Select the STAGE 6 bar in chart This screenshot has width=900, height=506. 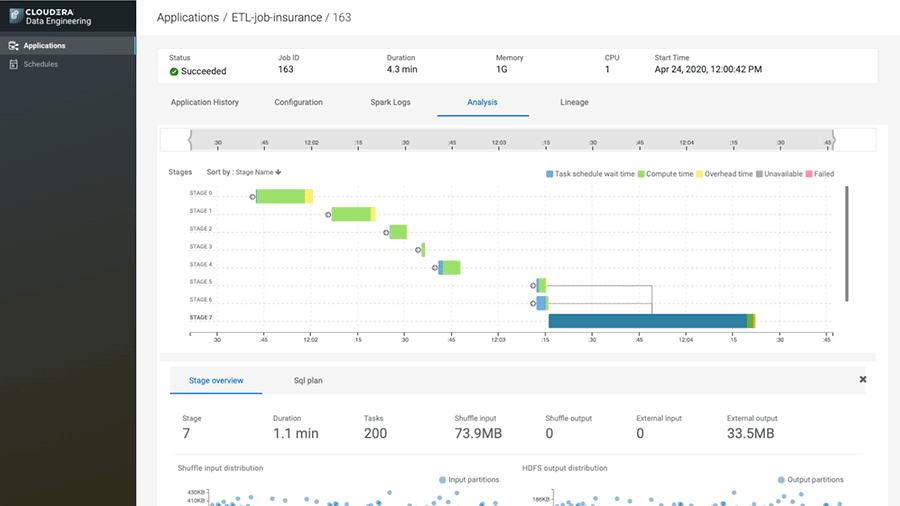pyautogui.click(x=542, y=303)
